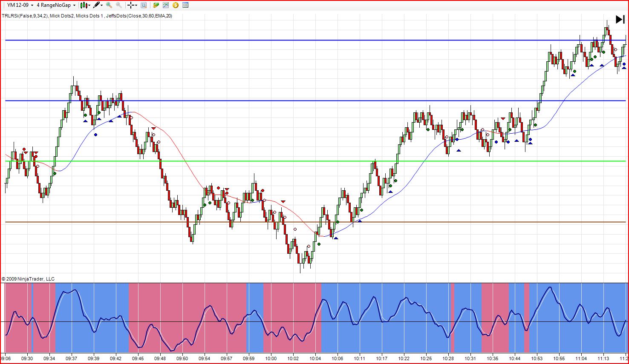This screenshot has width=629, height=364.
Task: Click the 10:04 time axis label
Action: [x=315, y=358]
